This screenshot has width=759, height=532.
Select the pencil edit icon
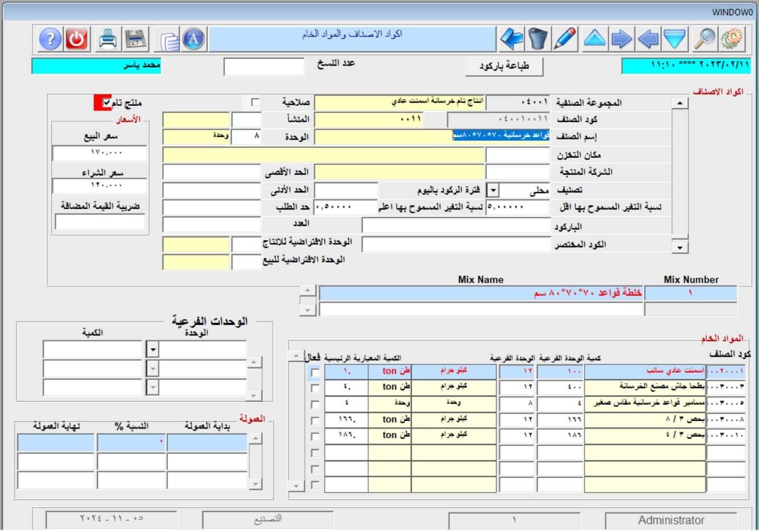[x=565, y=39]
